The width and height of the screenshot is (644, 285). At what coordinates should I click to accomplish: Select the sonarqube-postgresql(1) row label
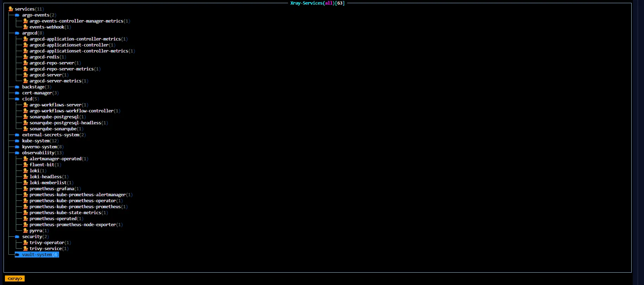click(58, 117)
